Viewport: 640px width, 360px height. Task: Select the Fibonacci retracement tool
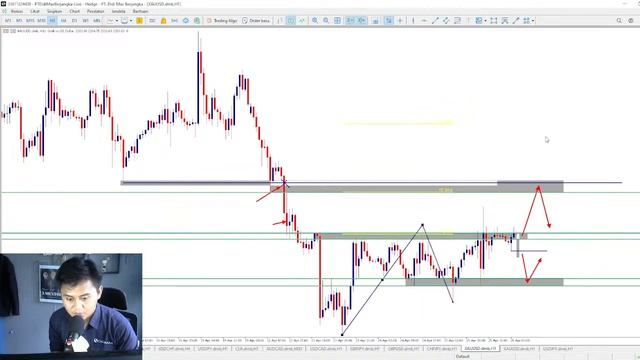458,20
